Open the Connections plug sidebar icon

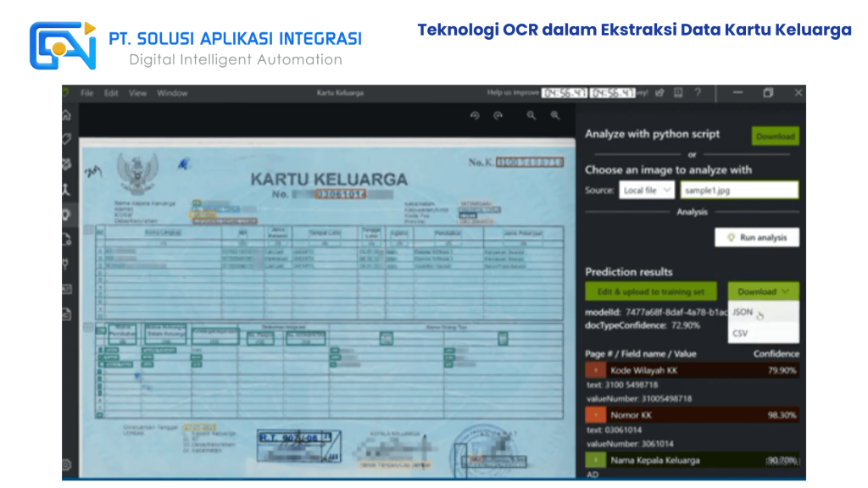(67, 263)
